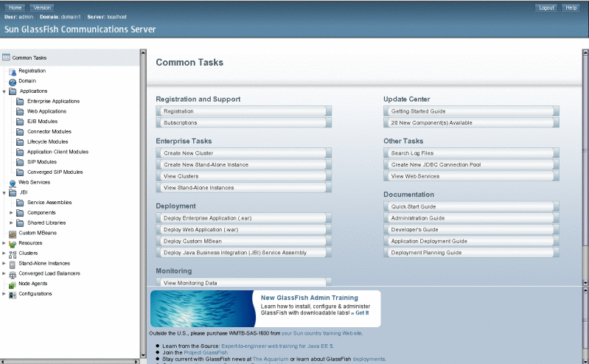The height and width of the screenshot is (364, 589).
Task: Click the main content scroll-down arrow
Action: tap(585, 282)
